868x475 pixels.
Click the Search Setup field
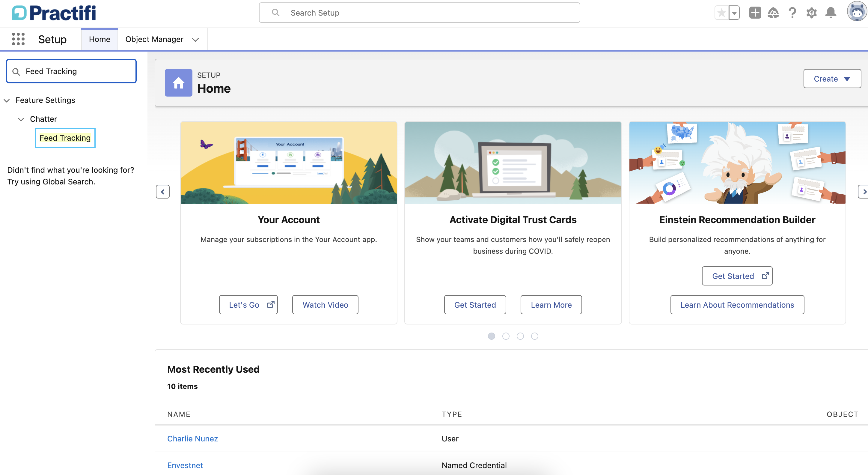click(x=419, y=13)
